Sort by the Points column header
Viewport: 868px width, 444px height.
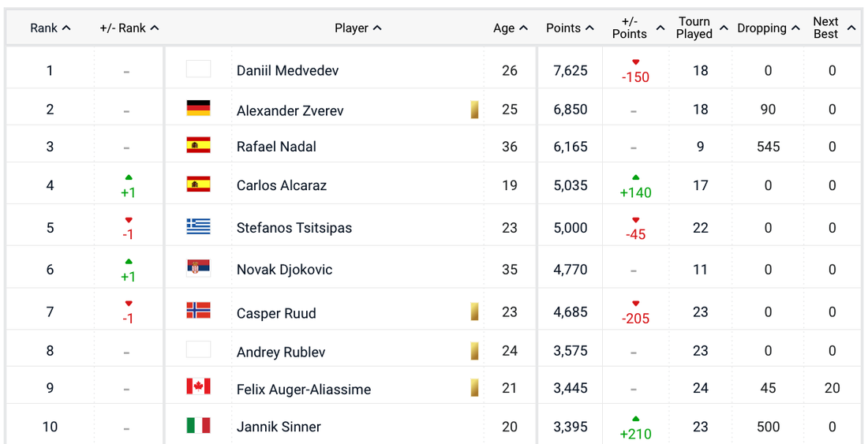[569, 28]
